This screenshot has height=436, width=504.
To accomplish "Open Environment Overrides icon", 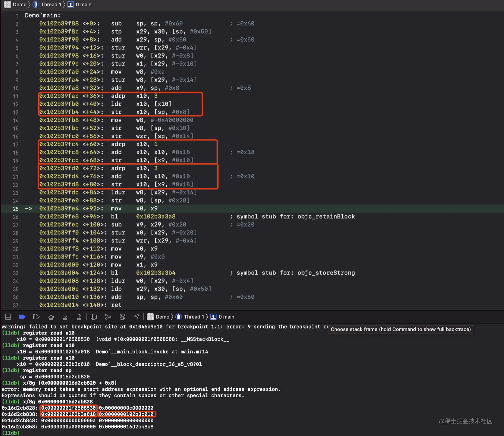I will [122, 317].
